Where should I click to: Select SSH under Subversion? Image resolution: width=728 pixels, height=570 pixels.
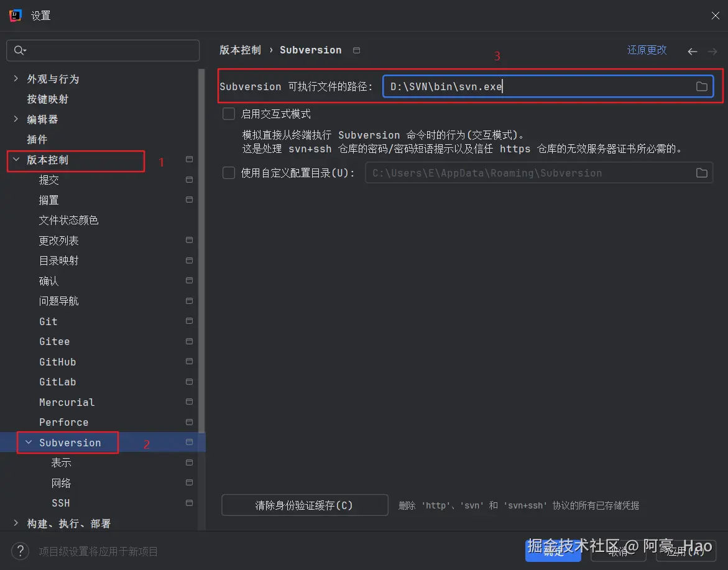click(x=61, y=503)
